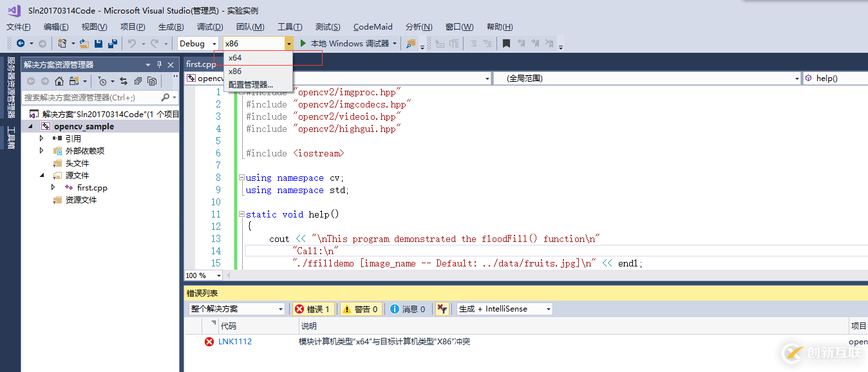
Task: Open the 编辑(E) menu
Action: (x=56, y=26)
